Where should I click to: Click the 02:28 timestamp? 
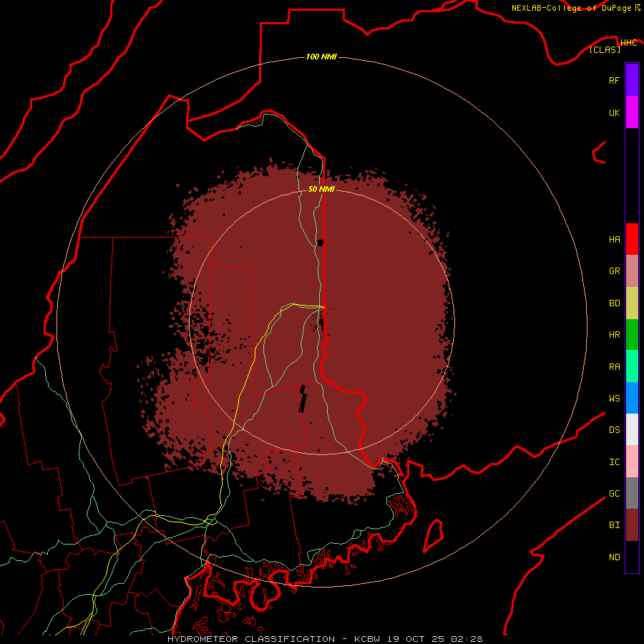[x=467, y=639]
